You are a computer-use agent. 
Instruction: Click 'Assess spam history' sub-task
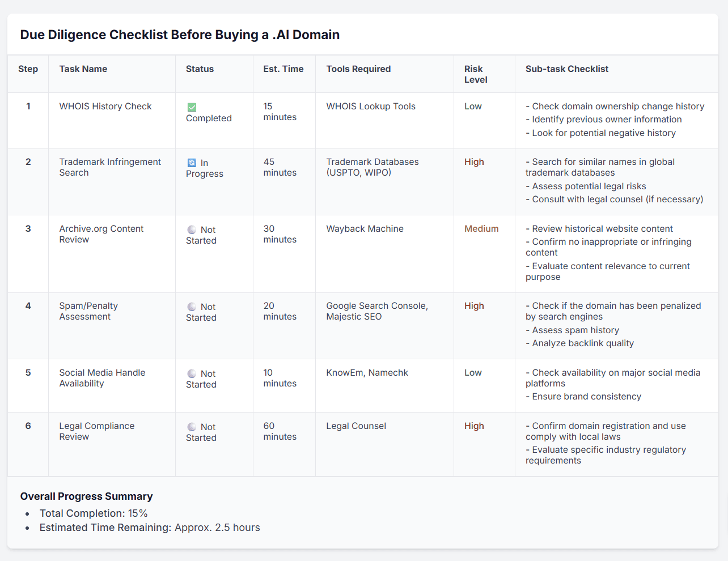coord(572,330)
